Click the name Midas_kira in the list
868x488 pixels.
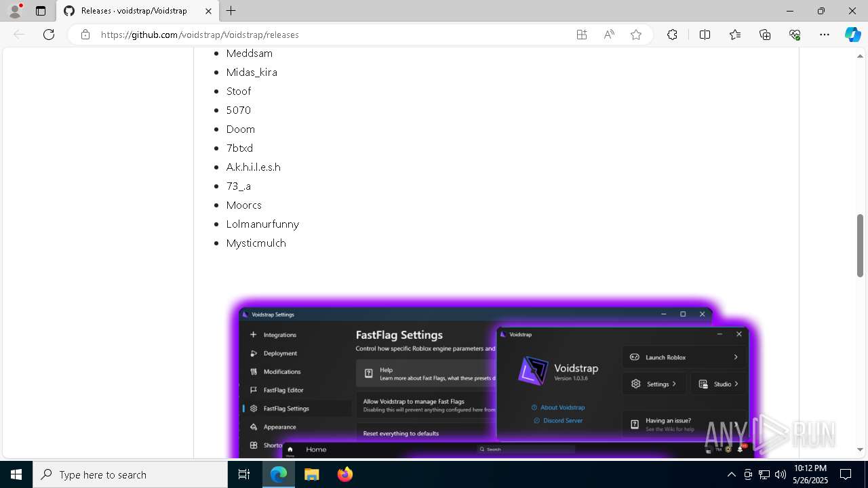tap(252, 72)
